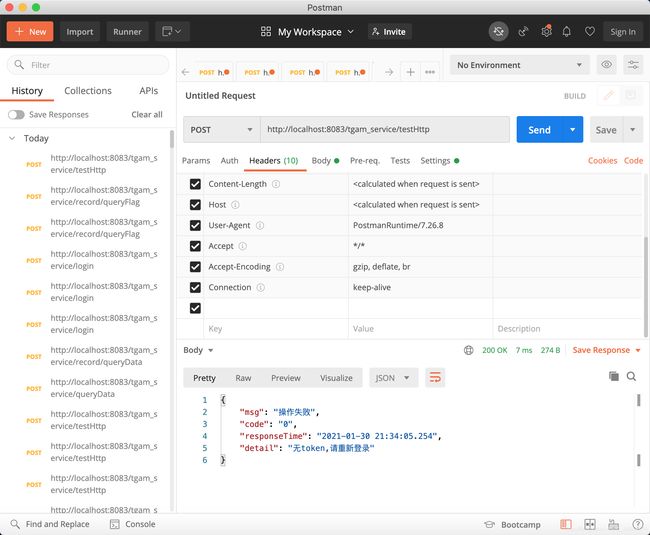Click the sidebar Filter search field
This screenshot has width=650, height=535.
(88, 65)
